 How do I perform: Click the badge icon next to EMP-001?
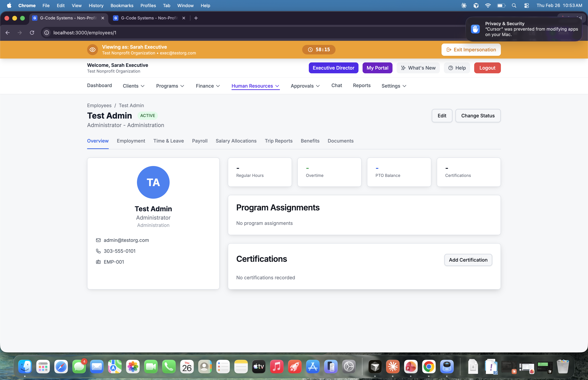point(98,262)
